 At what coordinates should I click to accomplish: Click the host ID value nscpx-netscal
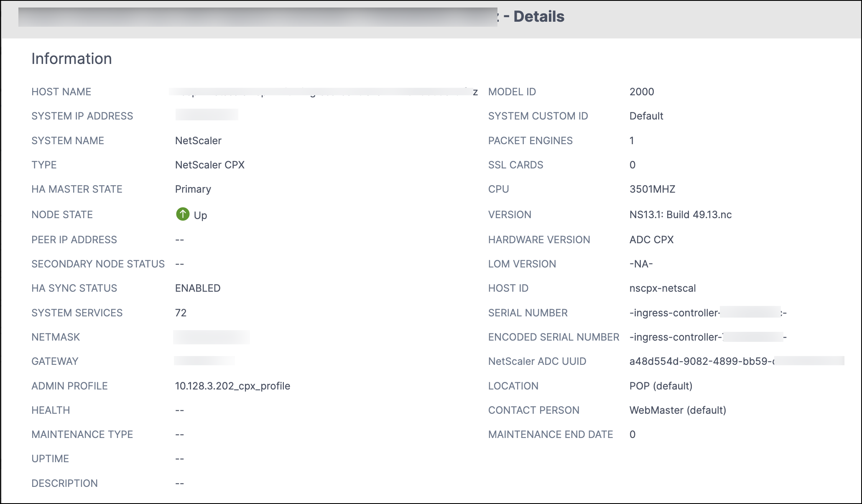[x=663, y=288]
